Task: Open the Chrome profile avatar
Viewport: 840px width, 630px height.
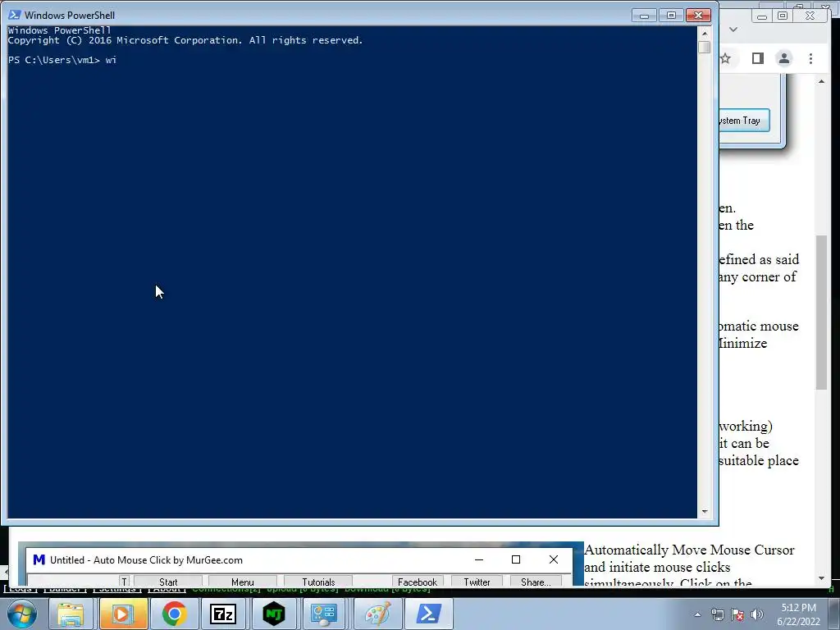Action: tap(783, 58)
